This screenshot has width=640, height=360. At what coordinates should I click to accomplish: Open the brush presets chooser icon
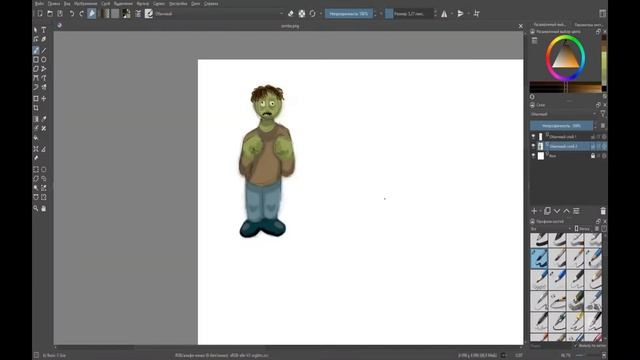149,13
